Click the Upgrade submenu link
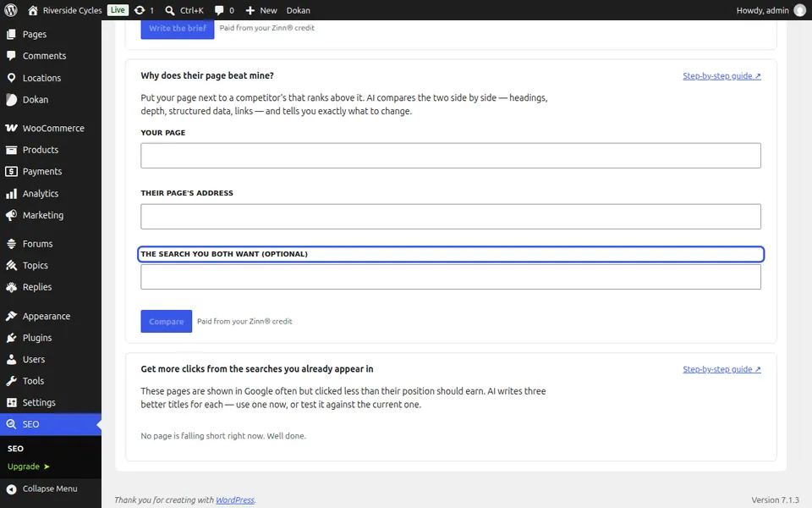 [x=29, y=467]
